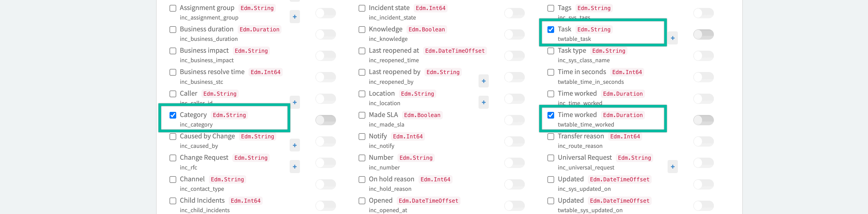Click the plus icon next to Caused by Change
The height and width of the screenshot is (214, 868).
[295, 145]
